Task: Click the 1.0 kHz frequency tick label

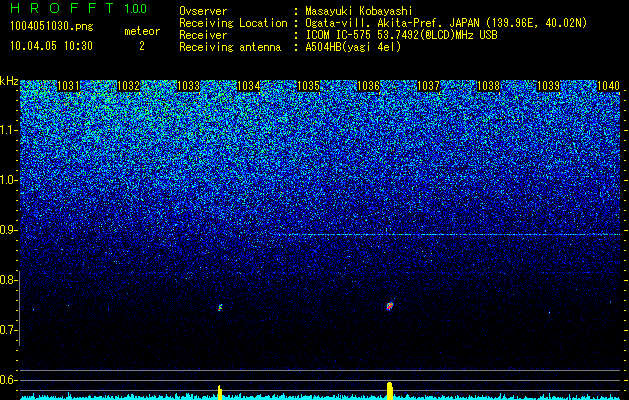Action: point(9,180)
